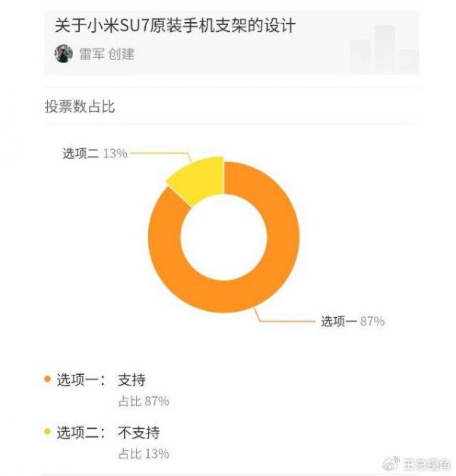Click the '选项二 13%' chart callout label
This screenshot has width=456, height=476.
tap(94, 153)
